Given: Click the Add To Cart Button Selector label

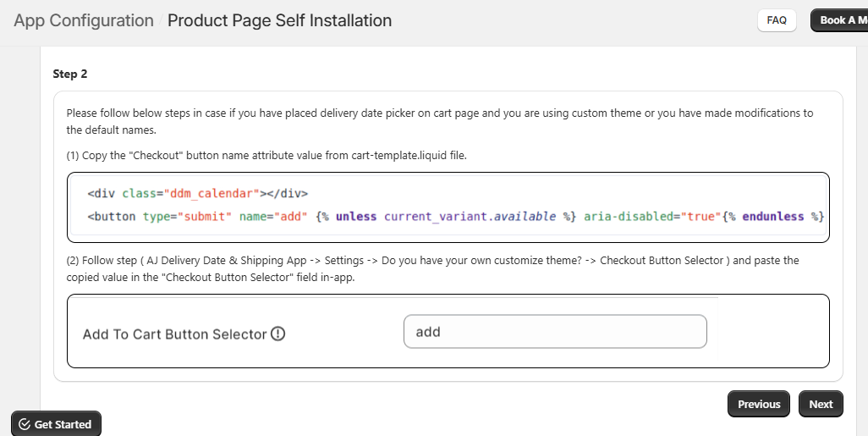Looking at the screenshot, I should tap(174, 334).
